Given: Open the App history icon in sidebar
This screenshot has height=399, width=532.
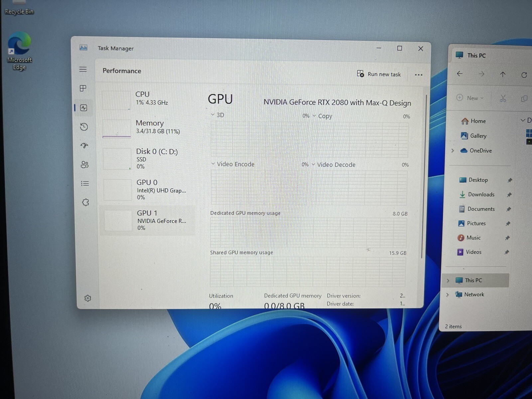Looking at the screenshot, I should (84, 127).
